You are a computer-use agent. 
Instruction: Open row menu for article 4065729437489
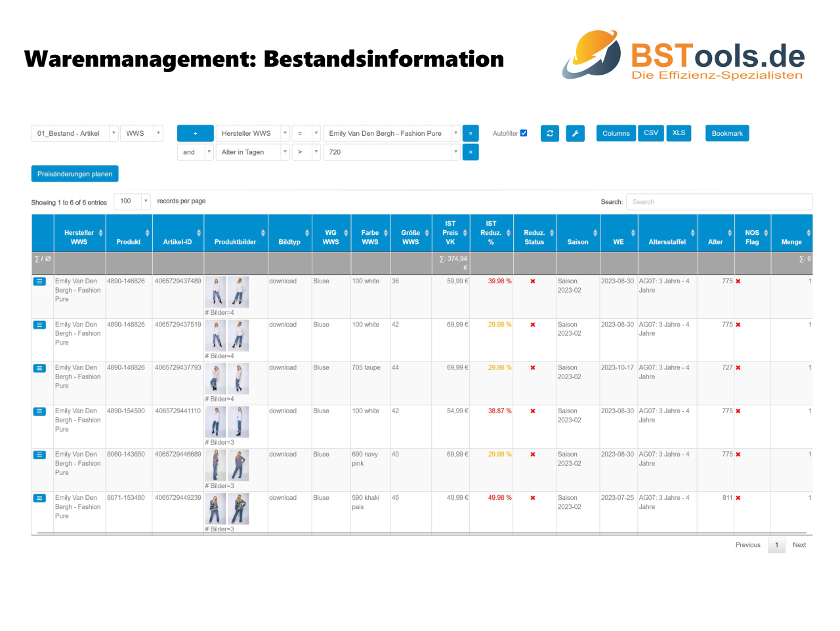coord(39,281)
